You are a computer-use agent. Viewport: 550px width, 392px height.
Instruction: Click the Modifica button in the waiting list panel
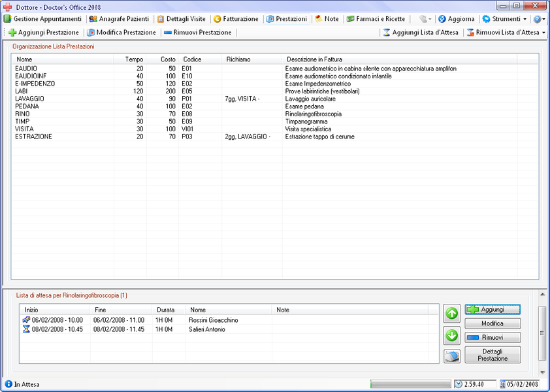pos(493,323)
